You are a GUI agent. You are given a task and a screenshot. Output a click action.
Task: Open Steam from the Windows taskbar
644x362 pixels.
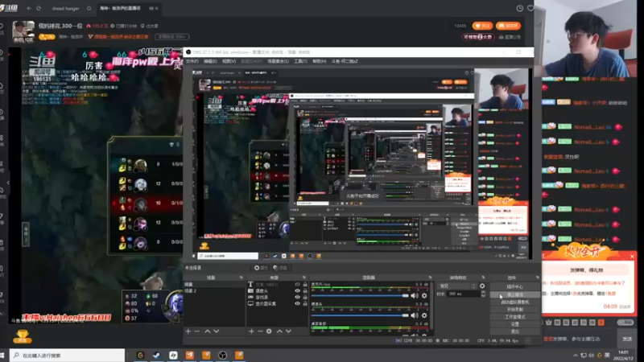(x=156, y=355)
